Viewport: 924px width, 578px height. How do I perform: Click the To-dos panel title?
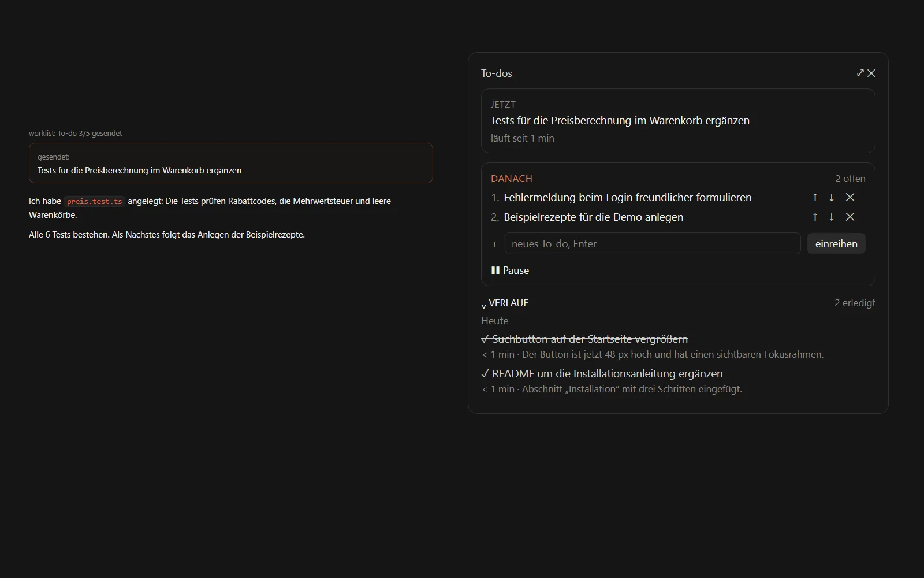coord(497,73)
